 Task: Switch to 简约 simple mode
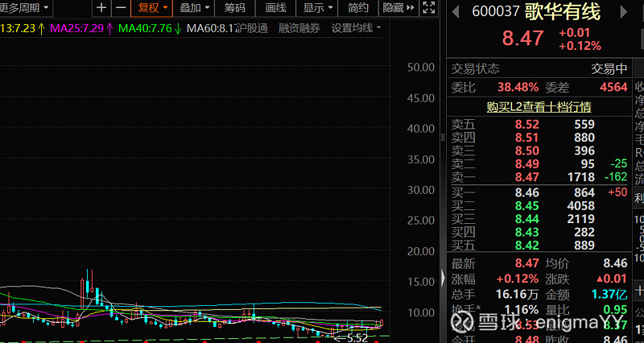[358, 8]
